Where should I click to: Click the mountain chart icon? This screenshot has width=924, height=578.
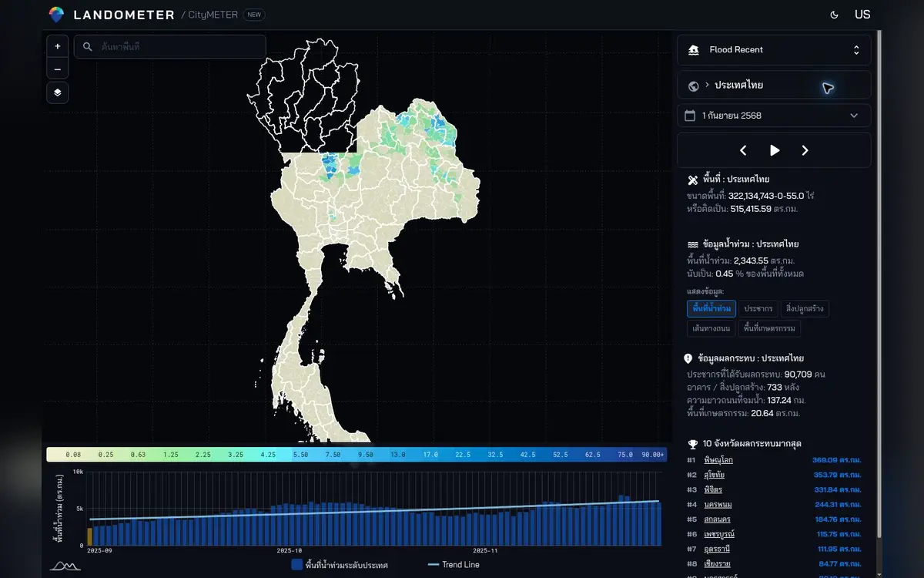65,566
